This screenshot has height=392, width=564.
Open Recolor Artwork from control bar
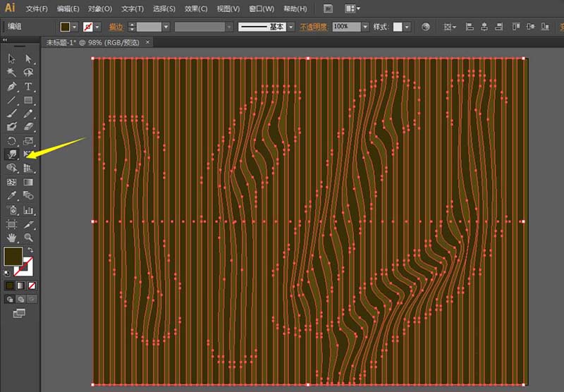pos(426,27)
